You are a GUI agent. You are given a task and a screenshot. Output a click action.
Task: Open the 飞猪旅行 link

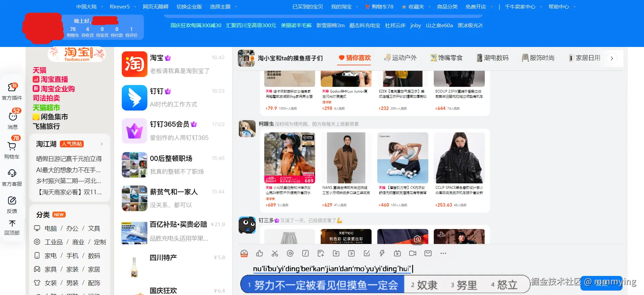pos(46,126)
